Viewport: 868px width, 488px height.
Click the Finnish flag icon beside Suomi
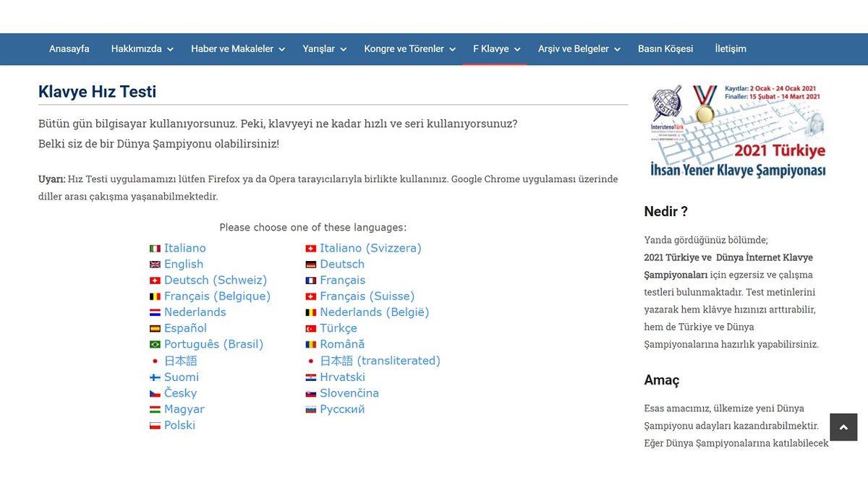pos(155,377)
